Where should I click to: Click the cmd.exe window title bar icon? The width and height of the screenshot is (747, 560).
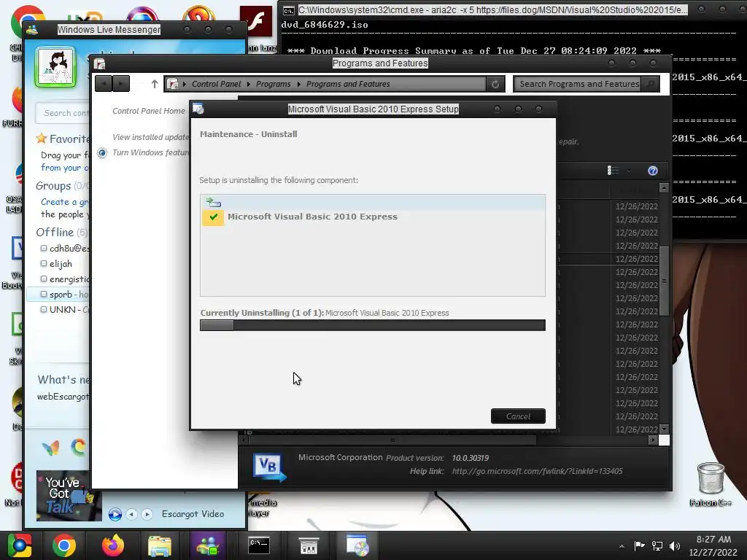point(289,10)
